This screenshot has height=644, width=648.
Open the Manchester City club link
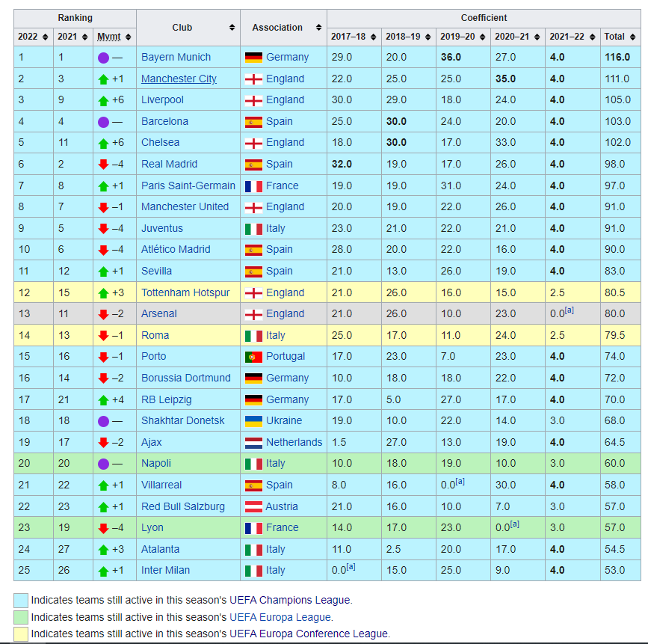click(x=179, y=79)
